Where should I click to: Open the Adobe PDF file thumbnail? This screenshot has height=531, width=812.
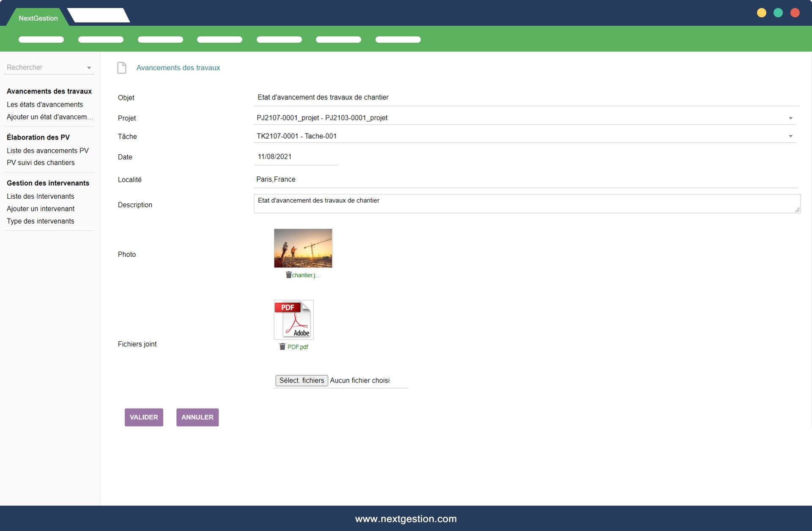[294, 320]
